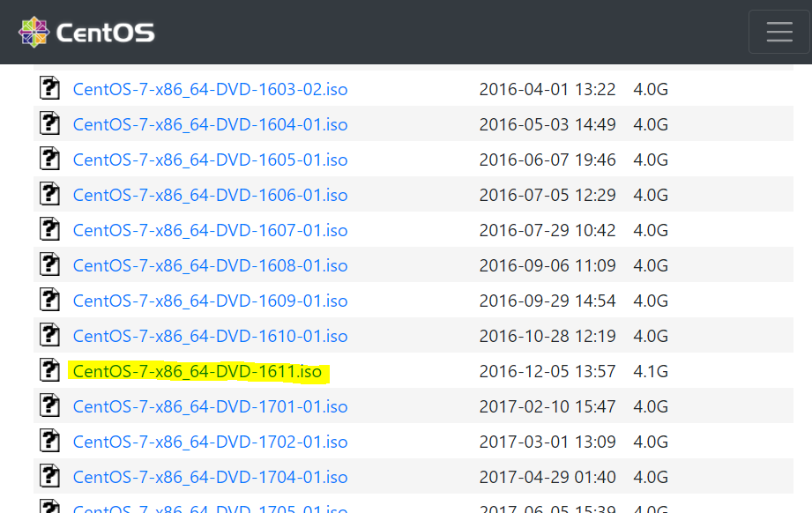Click file icon beside DVD-1610-01.iso
The image size is (812, 513).
point(49,334)
